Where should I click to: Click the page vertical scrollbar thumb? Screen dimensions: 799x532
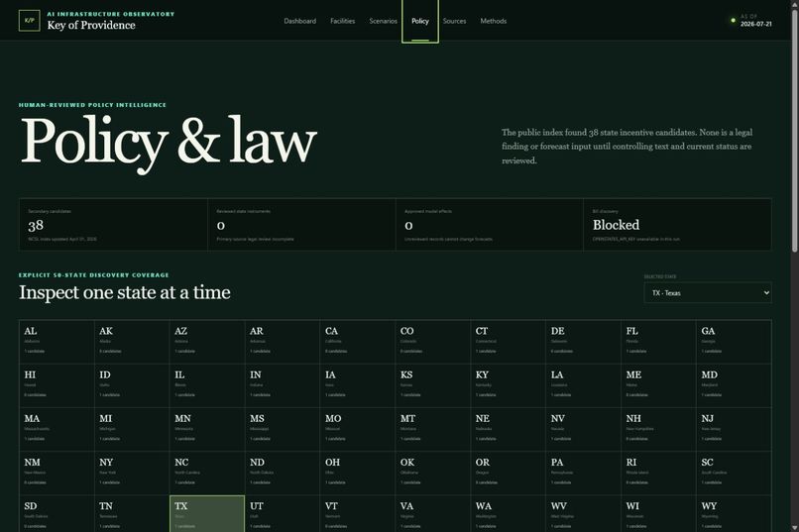tap(794, 130)
